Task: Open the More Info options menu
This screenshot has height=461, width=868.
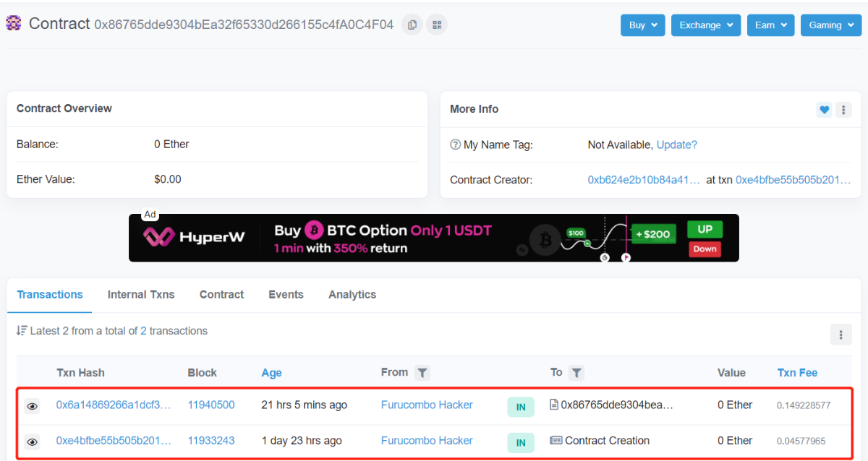Action: (x=843, y=110)
